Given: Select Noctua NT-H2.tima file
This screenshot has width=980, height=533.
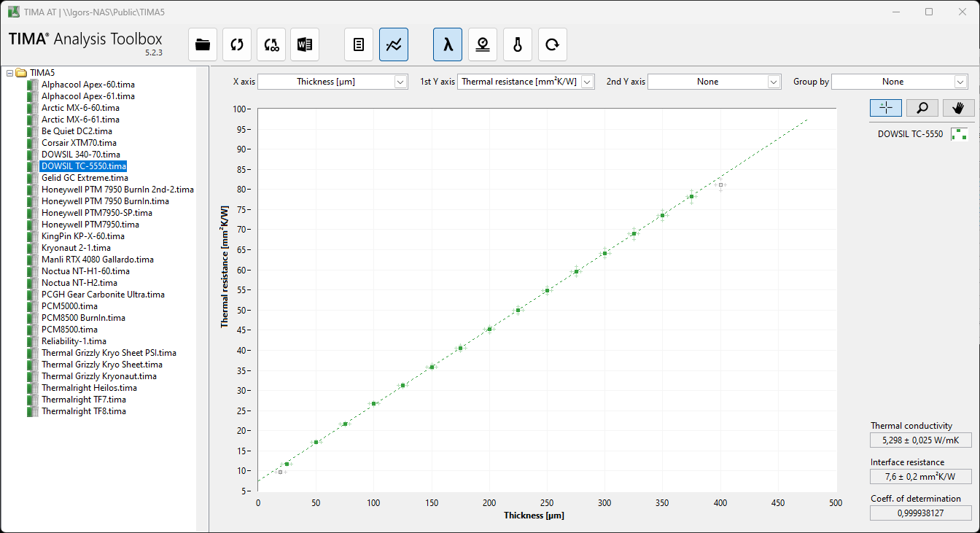Looking at the screenshot, I should pos(79,283).
